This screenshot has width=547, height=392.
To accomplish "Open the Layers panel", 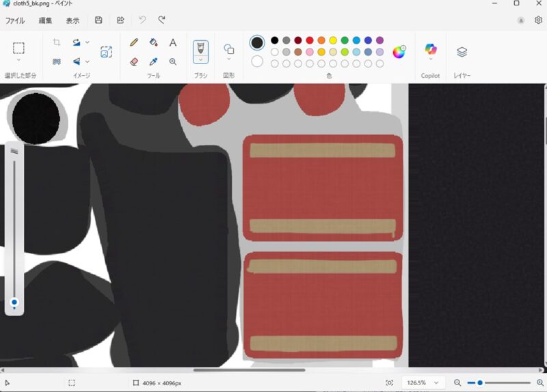I will click(x=462, y=52).
